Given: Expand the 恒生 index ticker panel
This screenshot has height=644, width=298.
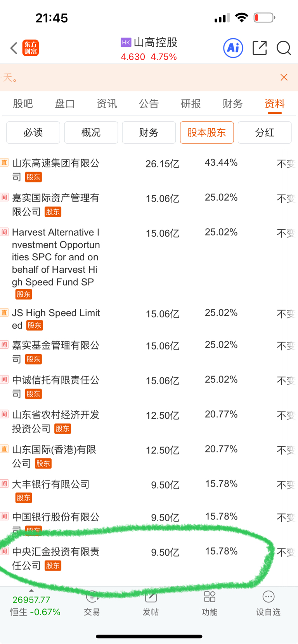Looking at the screenshot, I should pyautogui.click(x=35, y=606).
